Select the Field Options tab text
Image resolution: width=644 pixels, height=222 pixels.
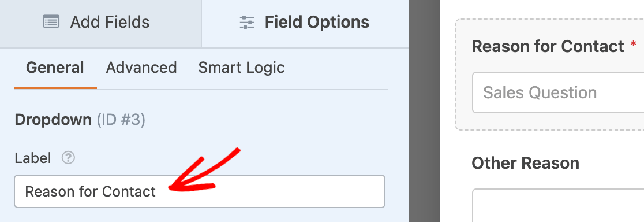point(317,22)
